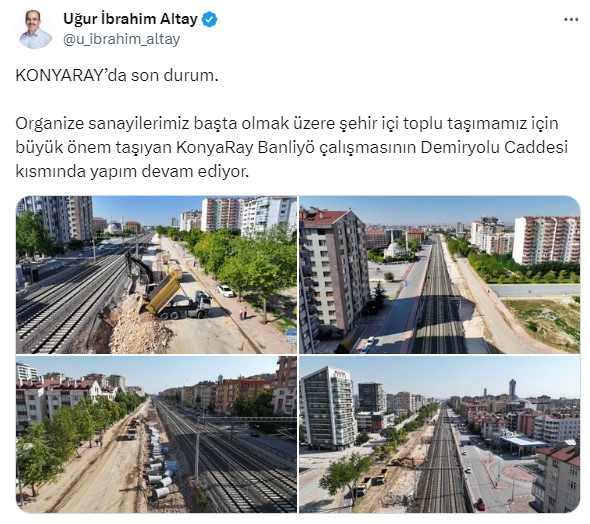Click the white mosque in top-right photo
590x524 pixels.
tap(394, 248)
